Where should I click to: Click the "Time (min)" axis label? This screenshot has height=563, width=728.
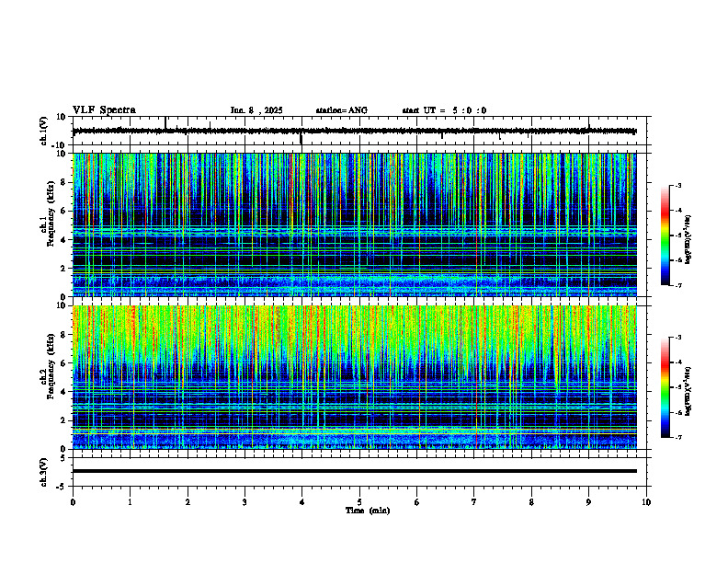click(368, 511)
